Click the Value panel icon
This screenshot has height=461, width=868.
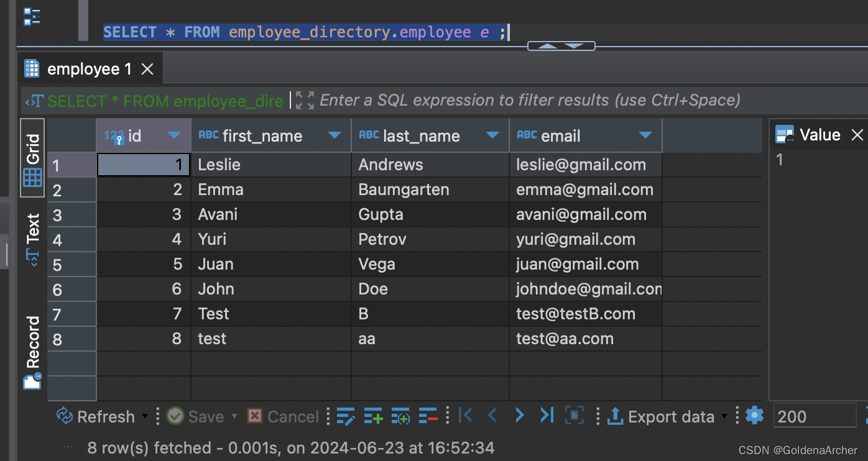[785, 135]
